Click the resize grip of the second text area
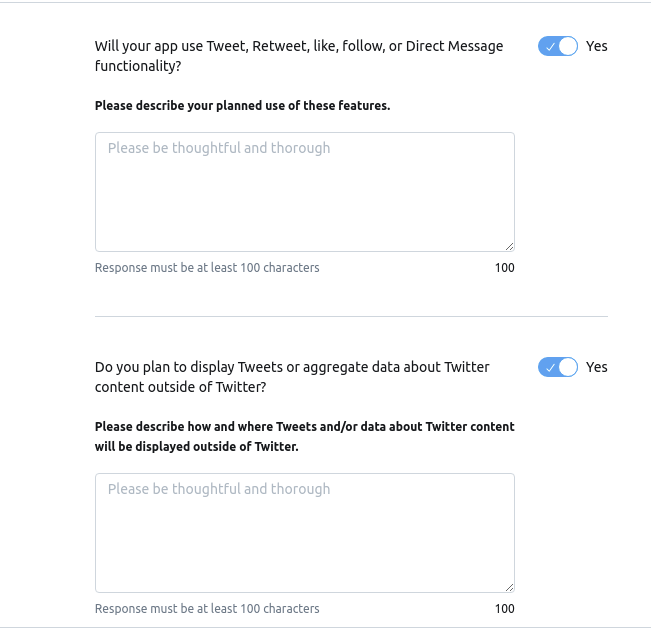Viewport: 651px width, 637px height. pos(509,587)
